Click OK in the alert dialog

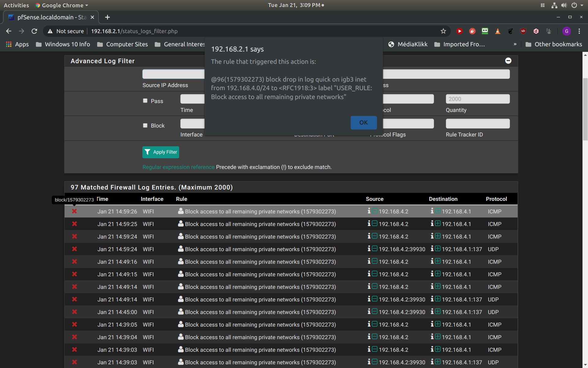364,122
